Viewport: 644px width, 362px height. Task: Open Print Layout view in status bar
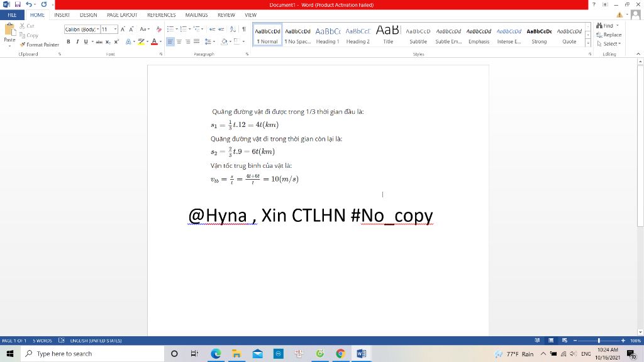pyautogui.click(x=551, y=341)
